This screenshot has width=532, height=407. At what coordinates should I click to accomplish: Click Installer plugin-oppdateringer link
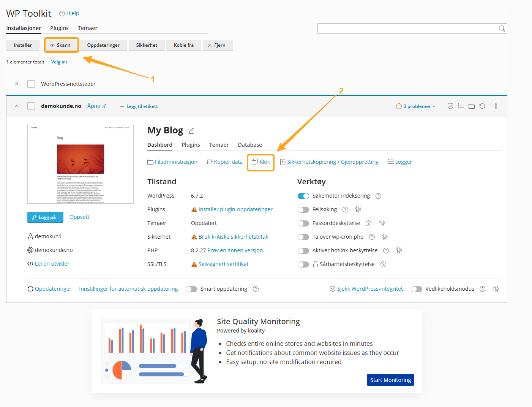click(x=235, y=209)
